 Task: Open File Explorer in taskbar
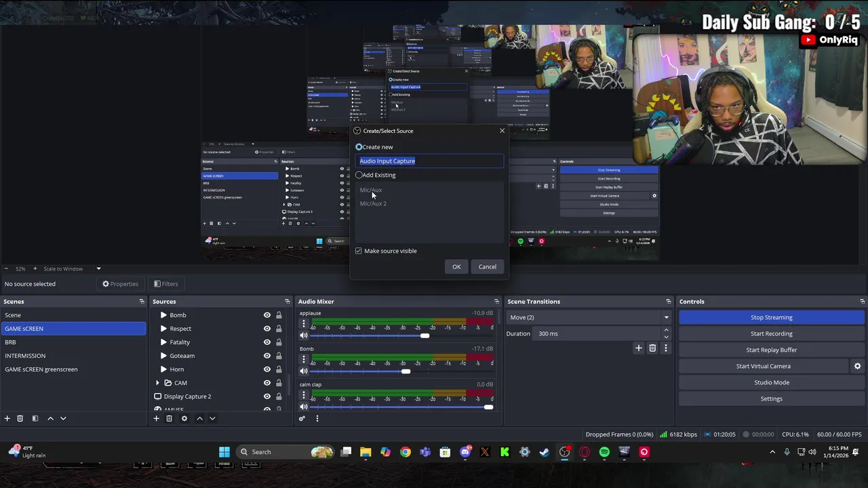coord(366,452)
